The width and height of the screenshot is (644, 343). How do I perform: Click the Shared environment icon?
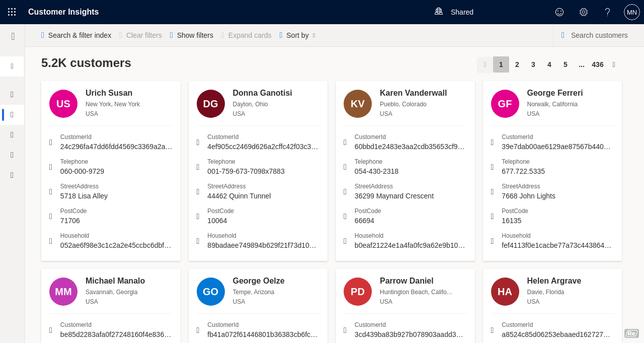[x=439, y=12]
